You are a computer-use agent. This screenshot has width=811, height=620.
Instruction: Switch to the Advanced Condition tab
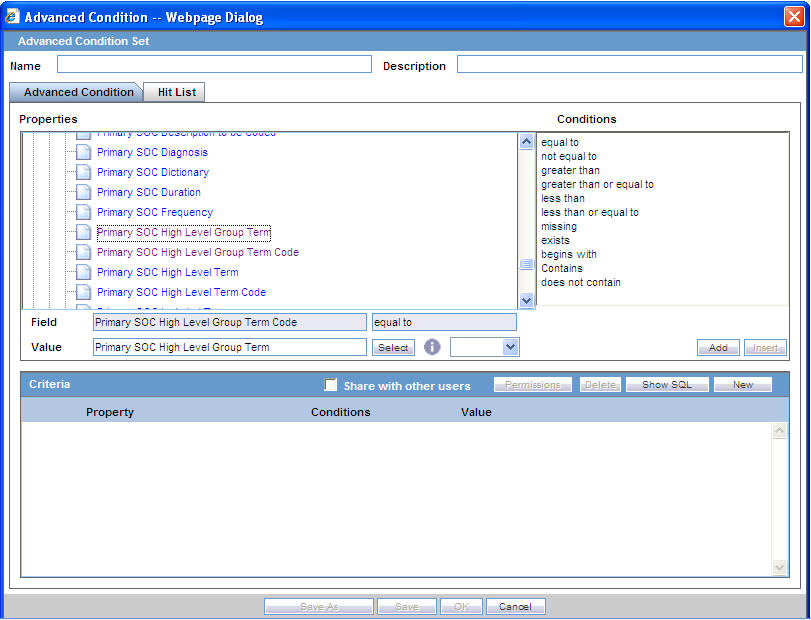pyautogui.click(x=76, y=91)
